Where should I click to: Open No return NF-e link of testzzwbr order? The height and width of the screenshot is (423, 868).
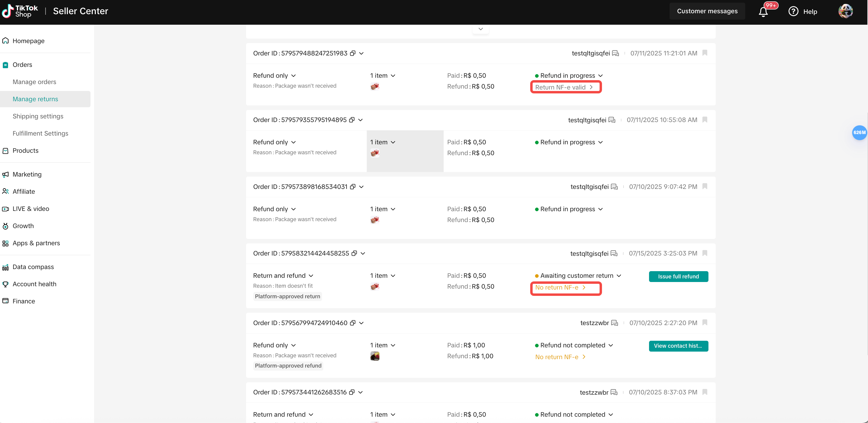coord(560,357)
